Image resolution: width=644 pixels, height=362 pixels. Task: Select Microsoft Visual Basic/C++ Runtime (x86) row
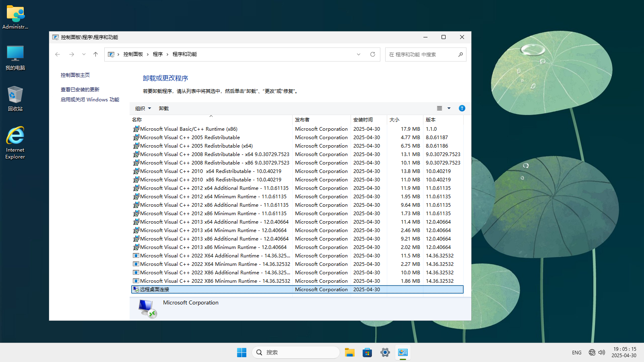pos(297,129)
